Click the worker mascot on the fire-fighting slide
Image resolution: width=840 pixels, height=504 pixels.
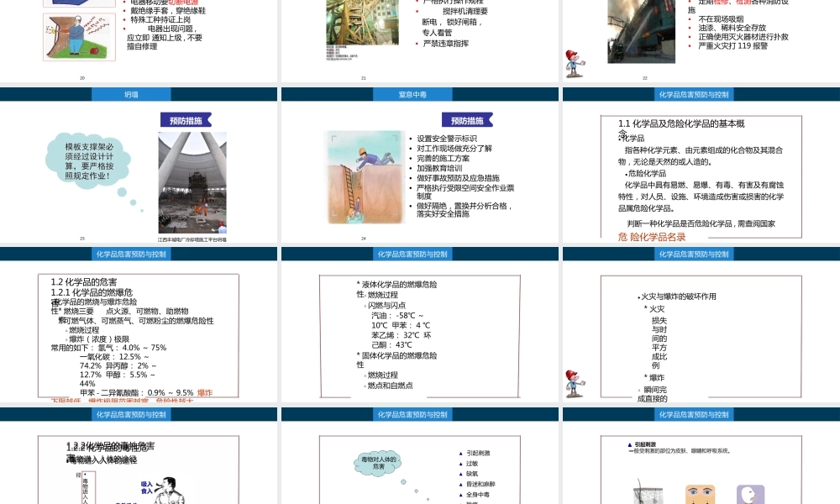(575, 65)
